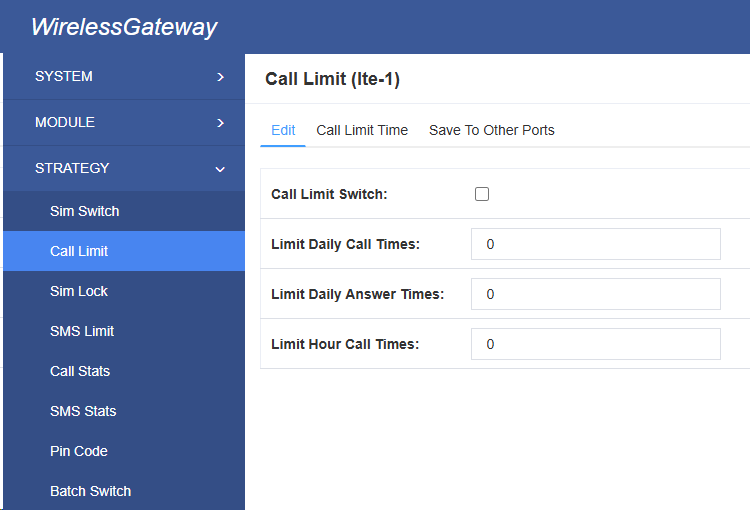Open the Batch Switch page
The image size is (750, 510).
91,491
